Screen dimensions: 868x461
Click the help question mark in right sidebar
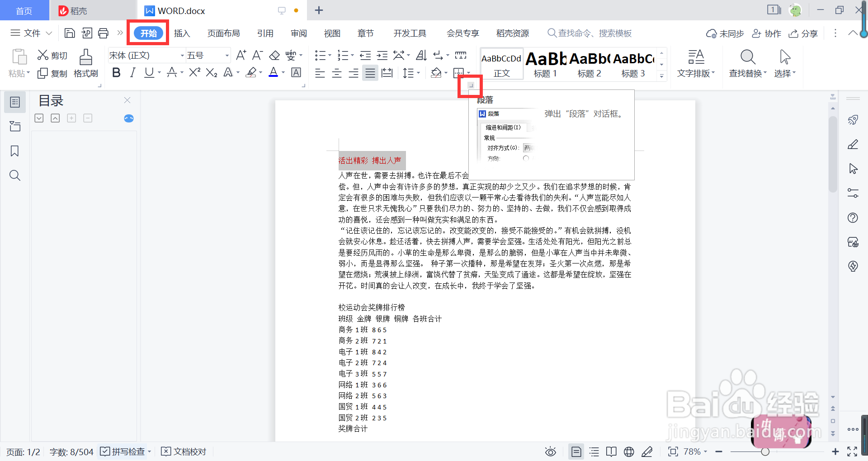tap(853, 218)
